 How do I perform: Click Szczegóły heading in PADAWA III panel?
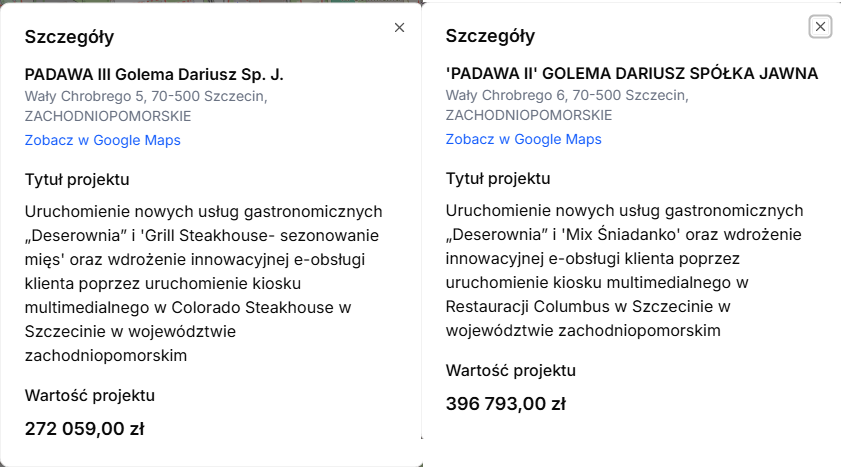pyautogui.click(x=69, y=37)
